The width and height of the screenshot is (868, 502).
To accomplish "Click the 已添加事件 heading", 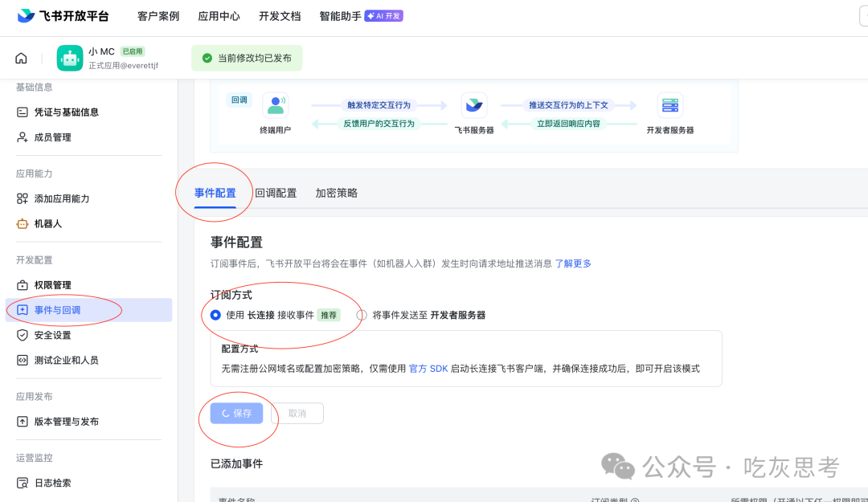I will pyautogui.click(x=236, y=463).
